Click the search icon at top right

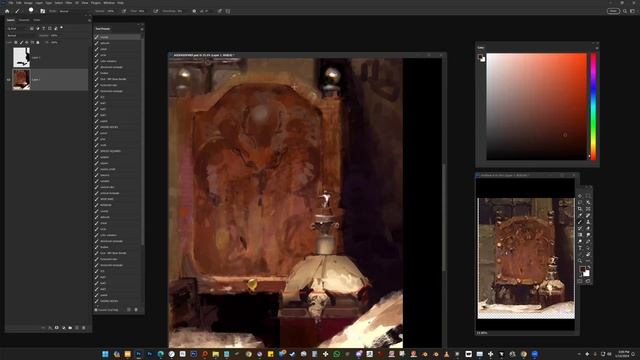coord(625,11)
